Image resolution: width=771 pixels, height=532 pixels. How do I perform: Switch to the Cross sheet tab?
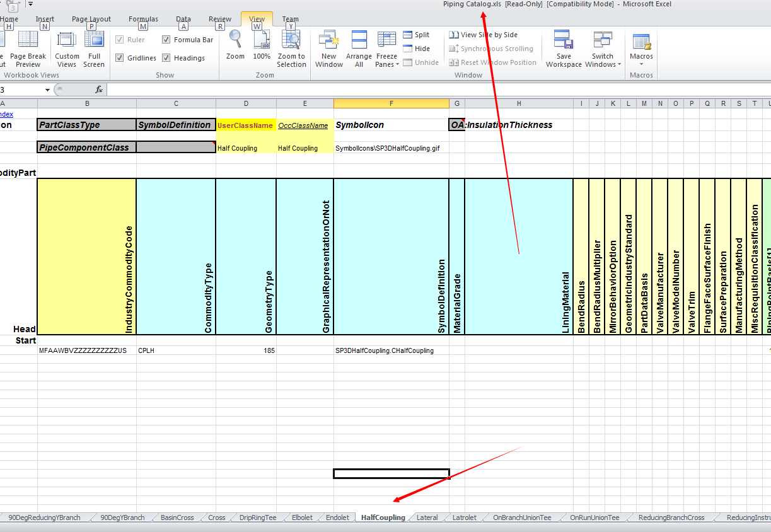coord(216,518)
